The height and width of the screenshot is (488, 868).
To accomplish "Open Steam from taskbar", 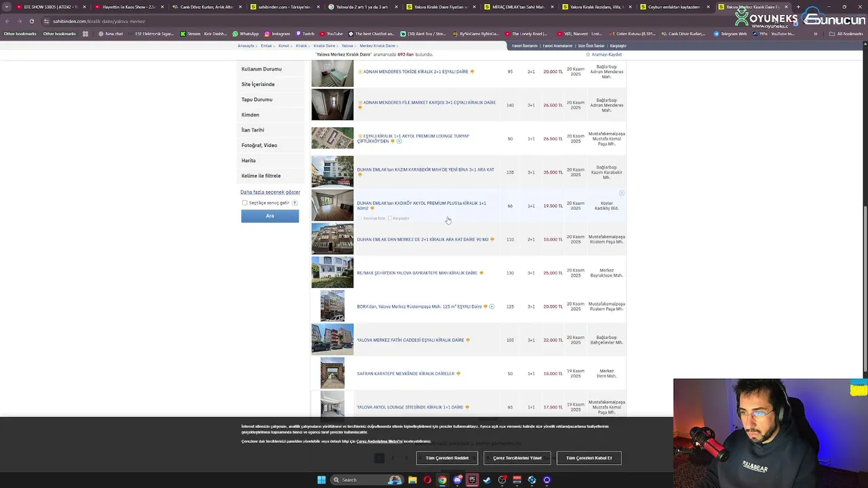I will click(x=487, y=480).
